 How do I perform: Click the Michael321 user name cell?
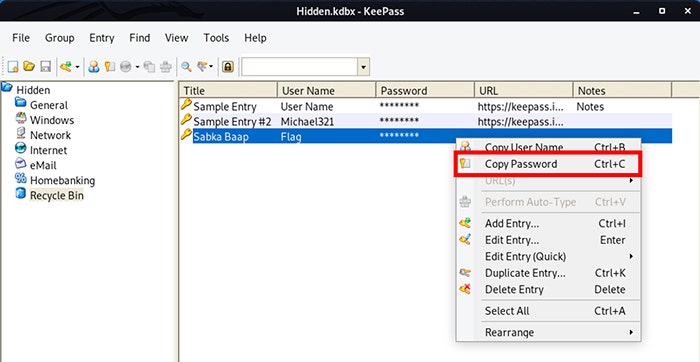(x=307, y=122)
